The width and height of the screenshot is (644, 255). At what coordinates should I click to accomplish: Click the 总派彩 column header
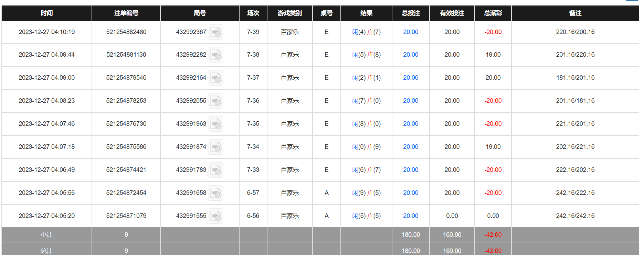tap(493, 13)
